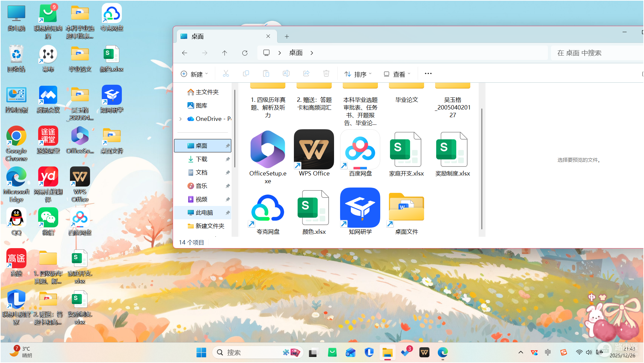This screenshot has height=363, width=644.
Task: Open the Windows Start menu
Action: pos(201,352)
